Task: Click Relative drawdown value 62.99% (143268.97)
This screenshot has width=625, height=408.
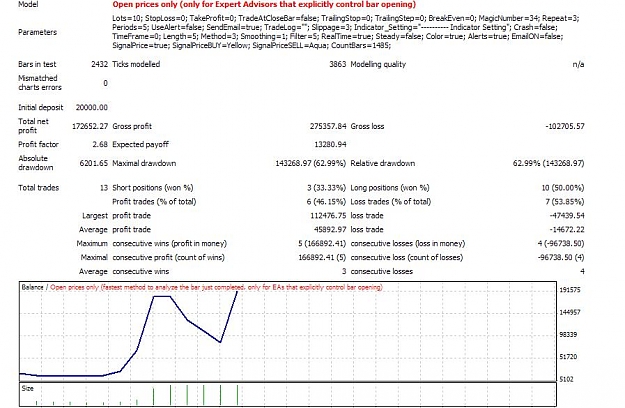Action: point(548,163)
